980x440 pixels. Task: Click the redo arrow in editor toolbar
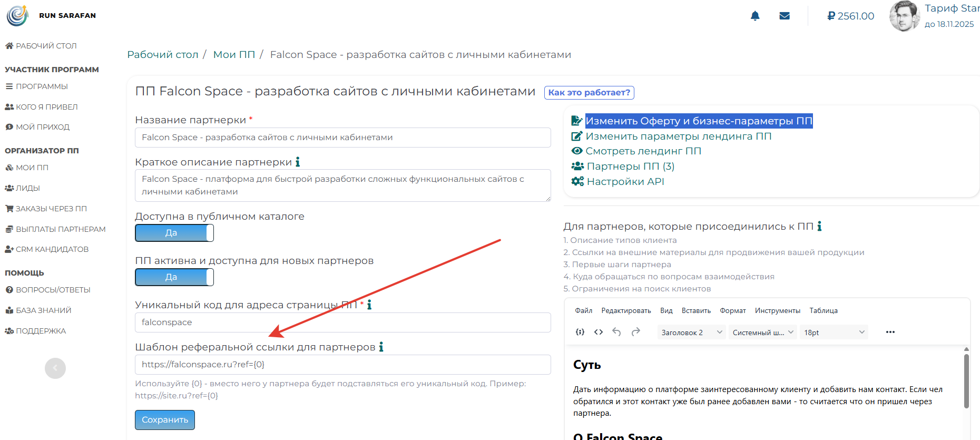(x=636, y=332)
